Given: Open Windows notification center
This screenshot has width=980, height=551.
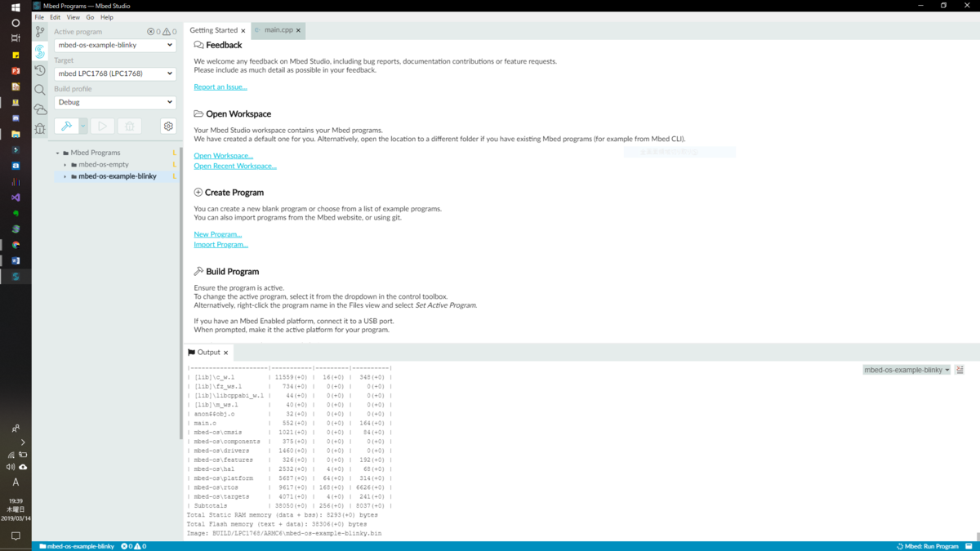Looking at the screenshot, I should (x=16, y=536).
